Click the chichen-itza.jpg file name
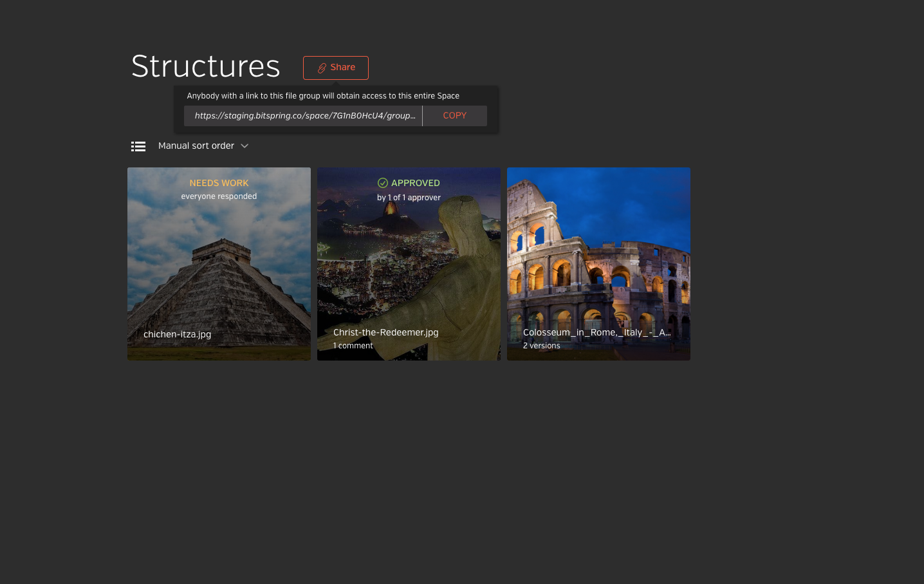Screen dimensions: 924x584 (178, 334)
